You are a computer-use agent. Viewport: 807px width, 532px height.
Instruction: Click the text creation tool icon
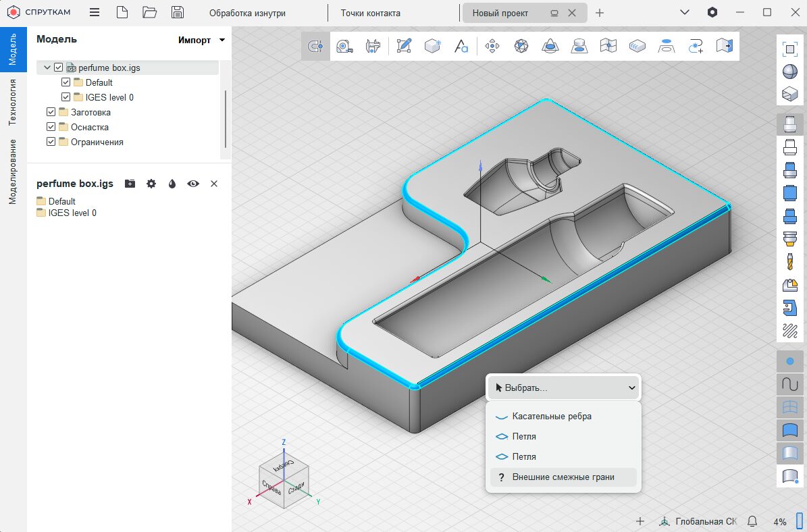tap(461, 46)
